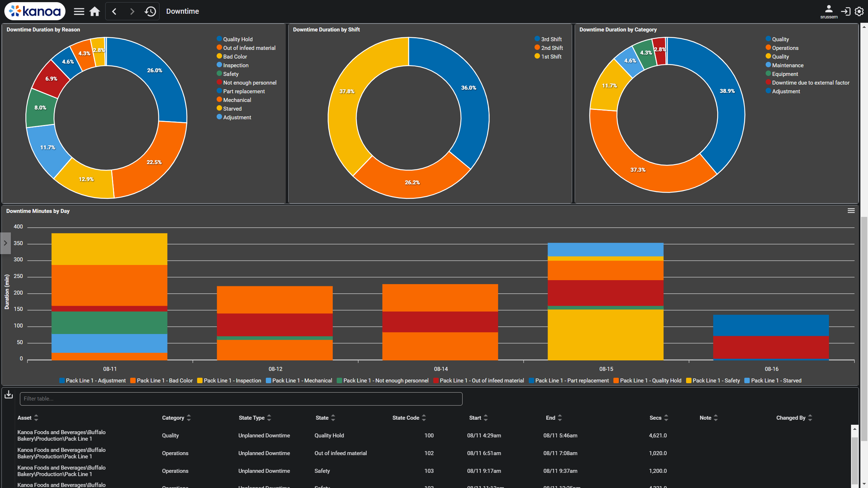This screenshot has height=488, width=868.
Task: Open the navigation history clock icon
Action: tap(150, 11)
